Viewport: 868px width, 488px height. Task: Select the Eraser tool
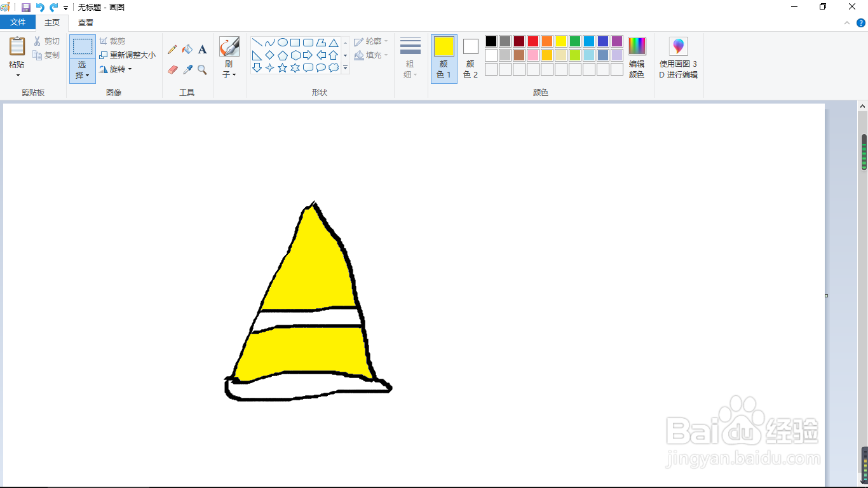coord(172,70)
